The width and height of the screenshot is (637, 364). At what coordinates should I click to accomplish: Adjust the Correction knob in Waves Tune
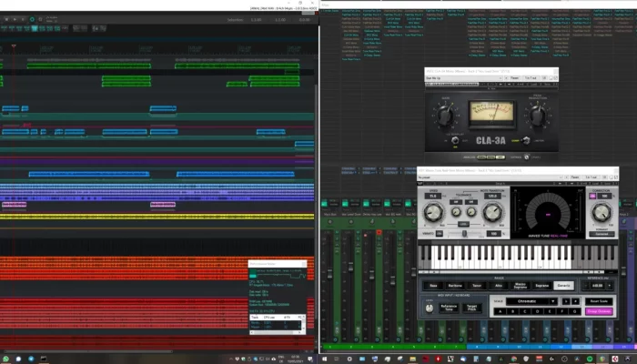[x=602, y=212]
